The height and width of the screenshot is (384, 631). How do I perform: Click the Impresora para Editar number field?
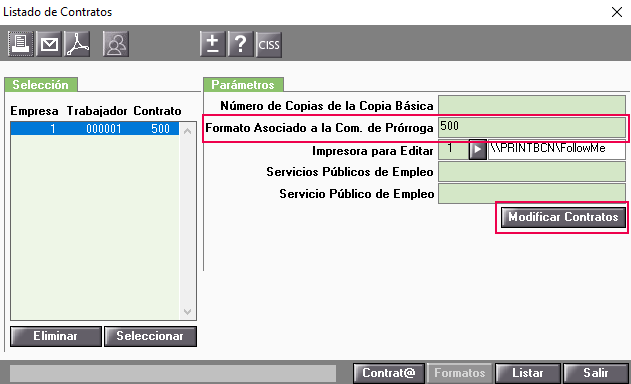click(453, 149)
